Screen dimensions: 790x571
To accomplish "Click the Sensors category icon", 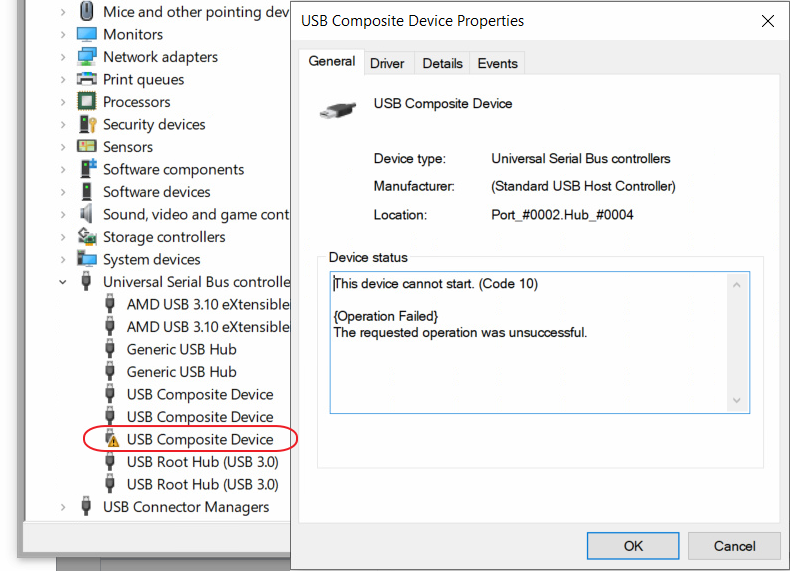I will [87, 146].
